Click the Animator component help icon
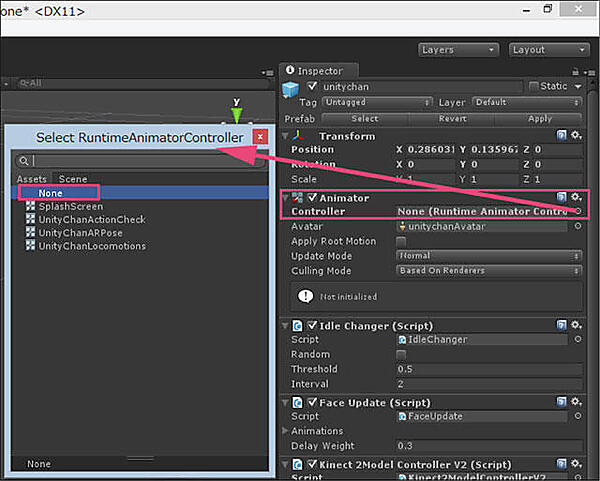This screenshot has width=600, height=481. pyautogui.click(x=561, y=198)
